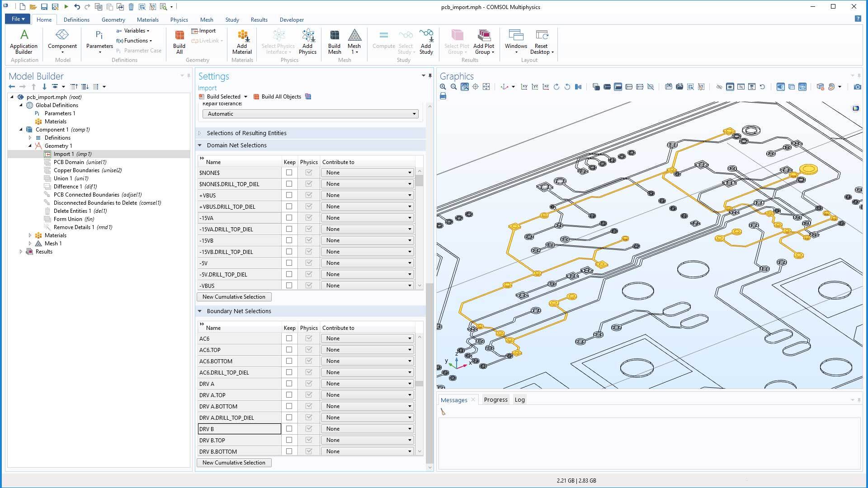Click the Add Material icon
The image size is (868, 488).
tap(242, 41)
